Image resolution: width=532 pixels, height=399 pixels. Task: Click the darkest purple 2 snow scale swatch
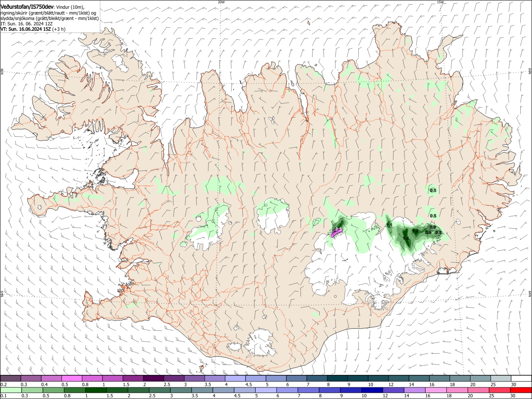click(x=153, y=378)
